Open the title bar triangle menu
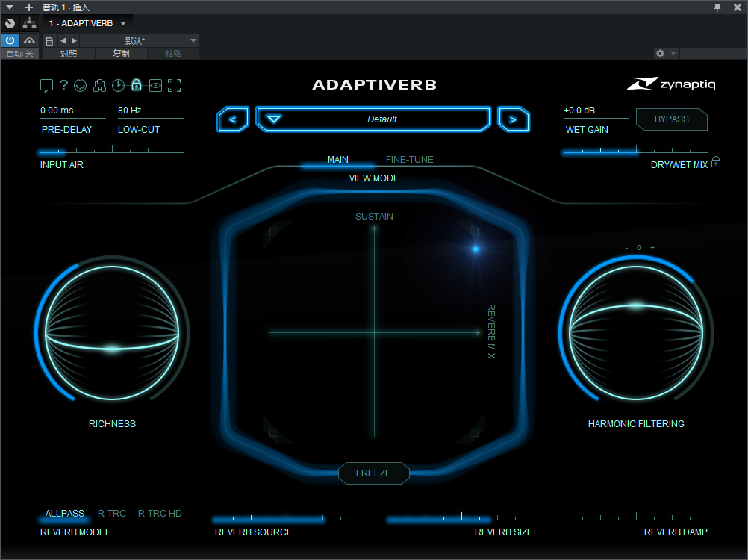 click(10, 7)
